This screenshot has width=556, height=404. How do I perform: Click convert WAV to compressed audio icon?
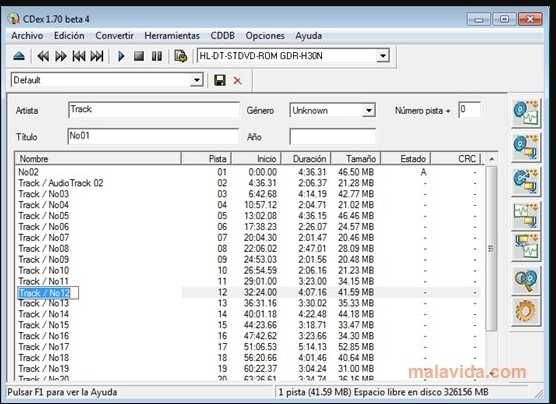tap(526, 216)
